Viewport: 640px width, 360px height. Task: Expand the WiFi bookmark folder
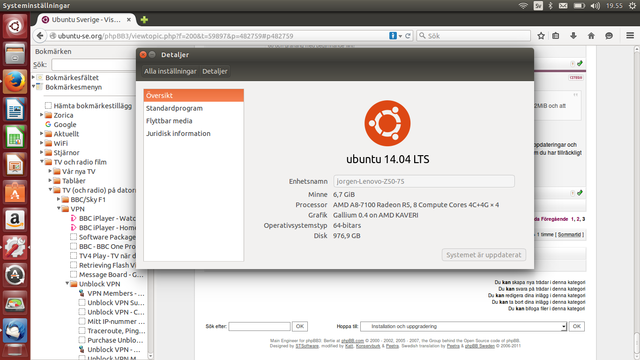(x=42, y=143)
